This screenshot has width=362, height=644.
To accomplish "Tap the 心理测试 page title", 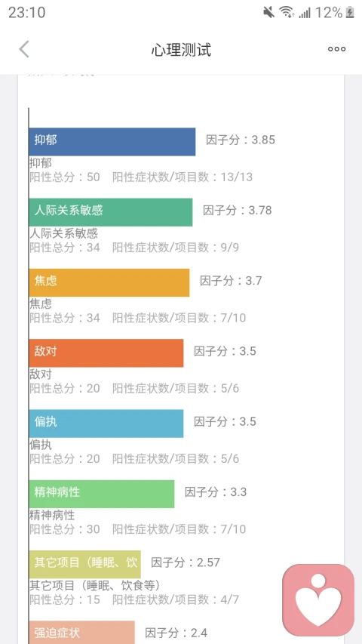I will [x=181, y=50].
